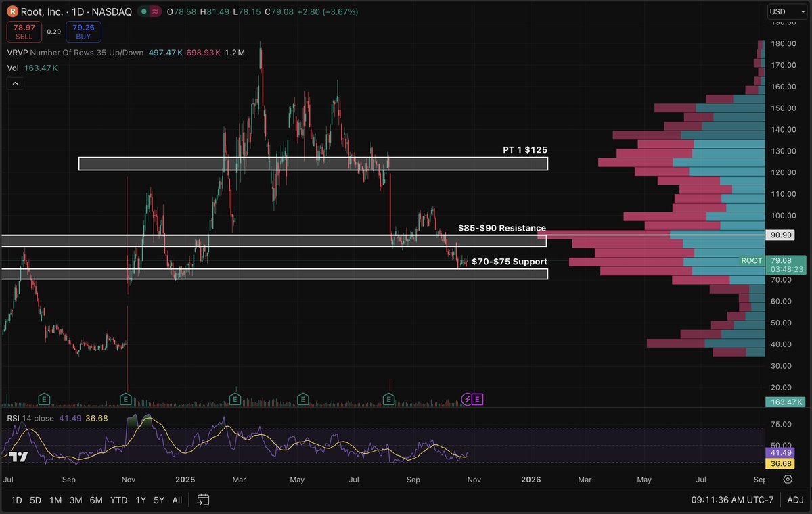
Task: Click the SELL 78.97 button
Action: pyautogui.click(x=24, y=31)
